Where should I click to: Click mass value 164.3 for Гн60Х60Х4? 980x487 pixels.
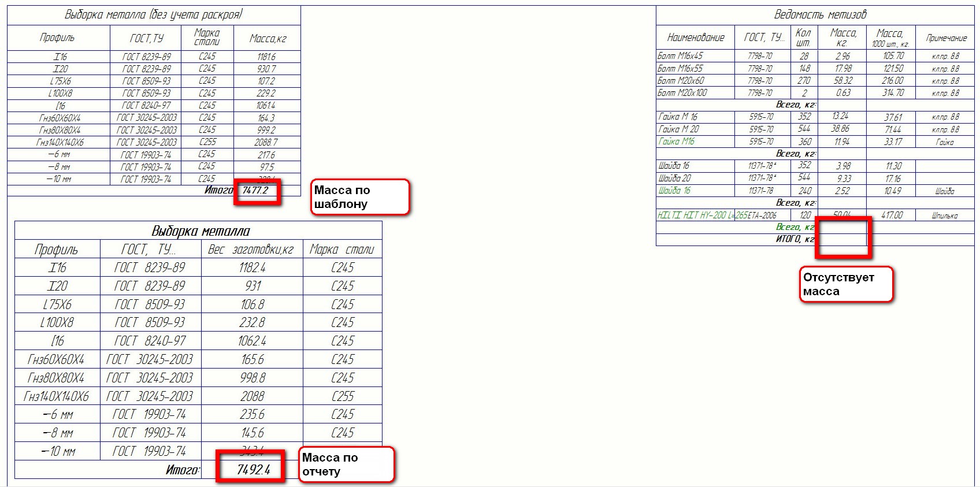coord(266,118)
